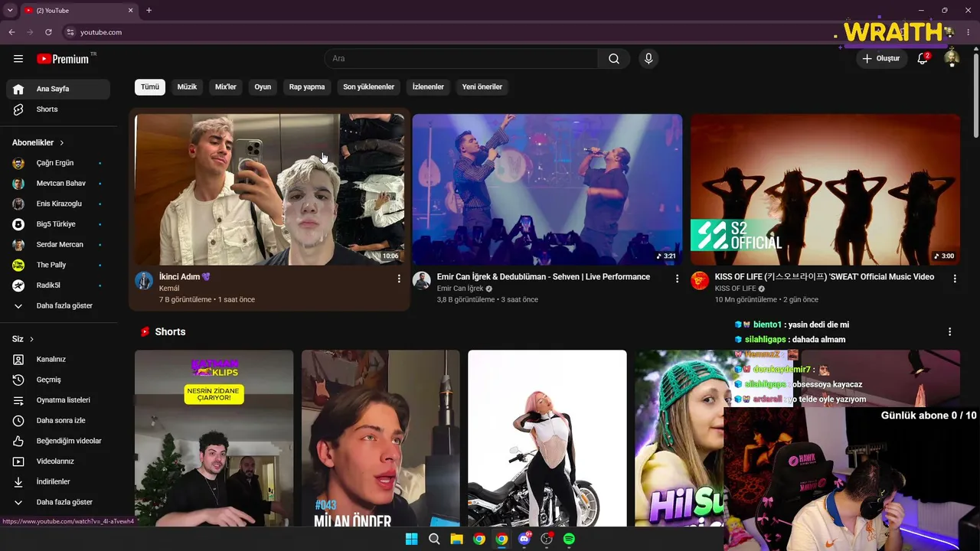Open a new browser tab
The width and height of the screenshot is (980, 551).
point(149,11)
